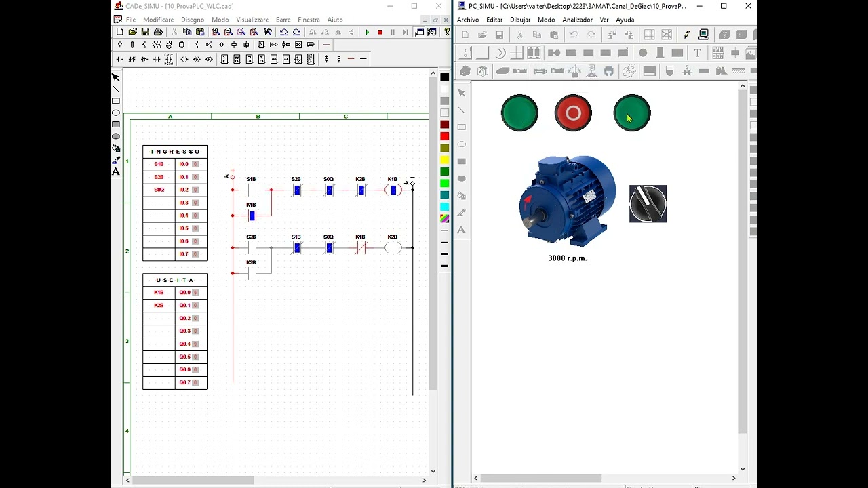868x488 pixels.
Task: Push the red stop pushbutton in PC_SIMU
Action: click(573, 113)
